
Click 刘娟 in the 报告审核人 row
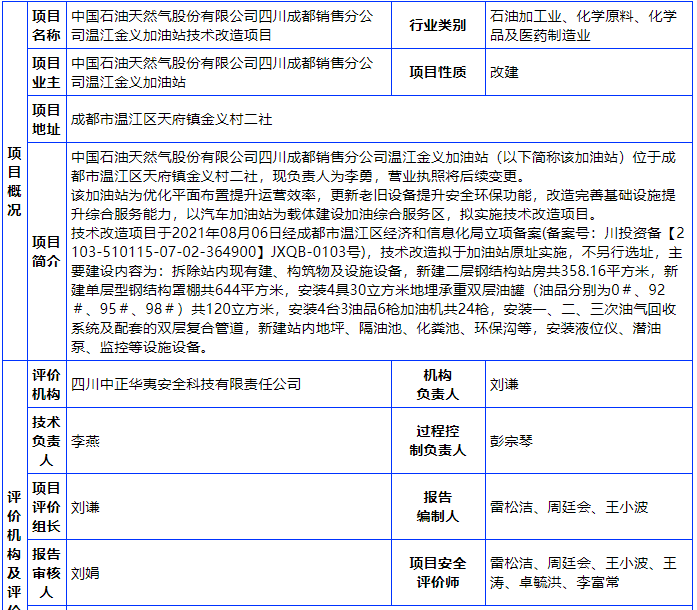(86, 573)
